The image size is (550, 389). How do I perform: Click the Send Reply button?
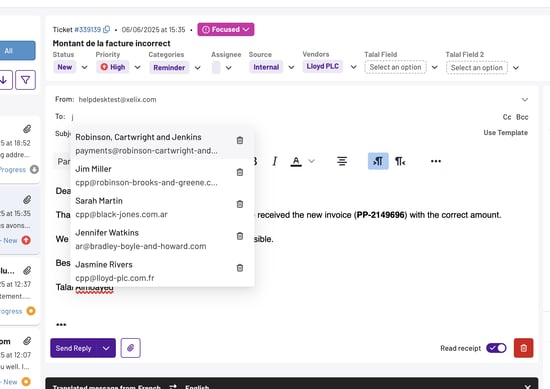[73, 348]
